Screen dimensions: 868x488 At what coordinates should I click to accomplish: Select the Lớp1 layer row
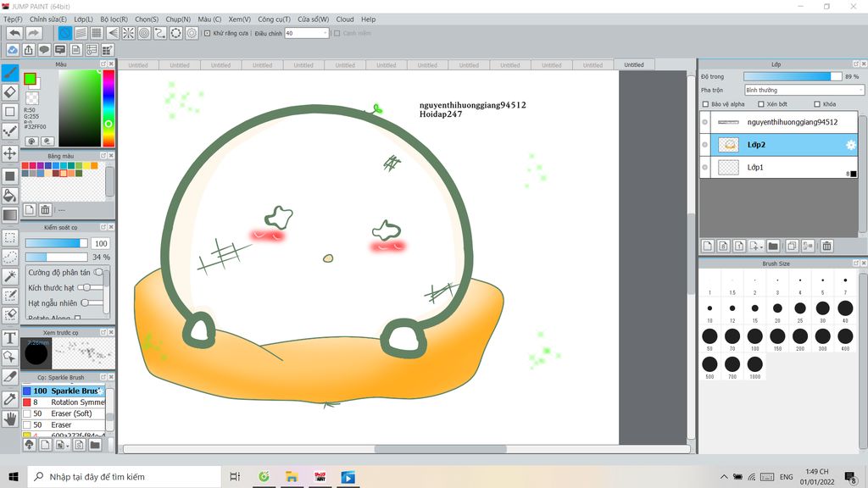(x=779, y=167)
